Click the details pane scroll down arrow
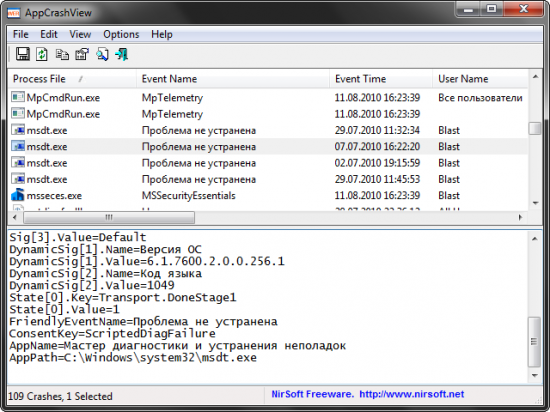The width and height of the screenshot is (550, 412). coord(535,376)
